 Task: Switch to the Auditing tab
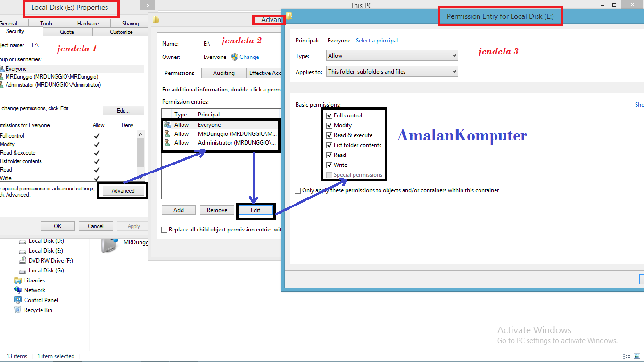(223, 73)
